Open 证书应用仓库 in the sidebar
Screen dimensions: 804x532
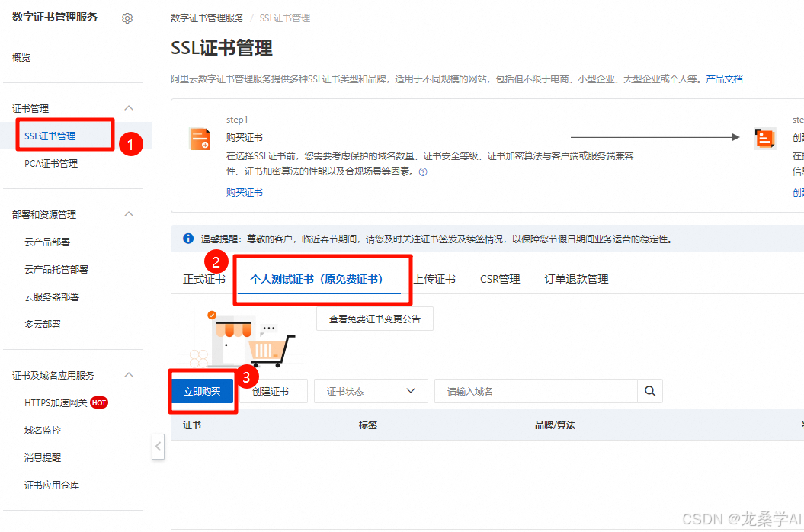point(52,485)
